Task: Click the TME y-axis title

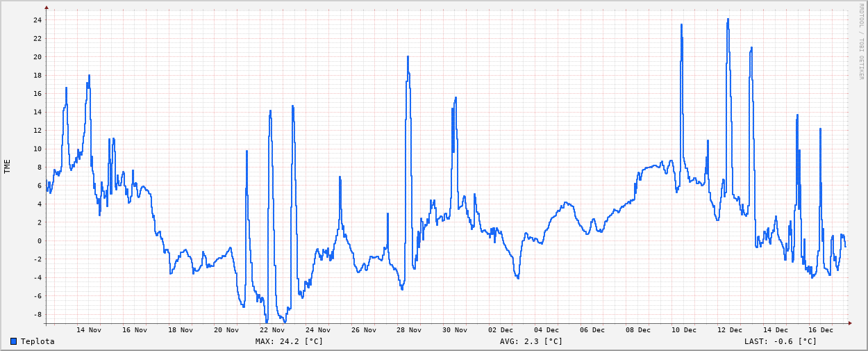Action: (x=8, y=166)
